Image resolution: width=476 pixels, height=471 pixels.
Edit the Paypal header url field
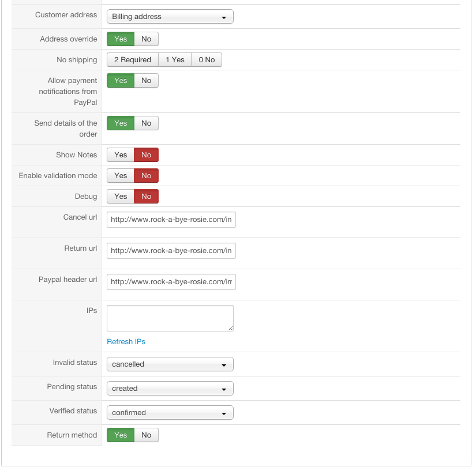pos(171,282)
